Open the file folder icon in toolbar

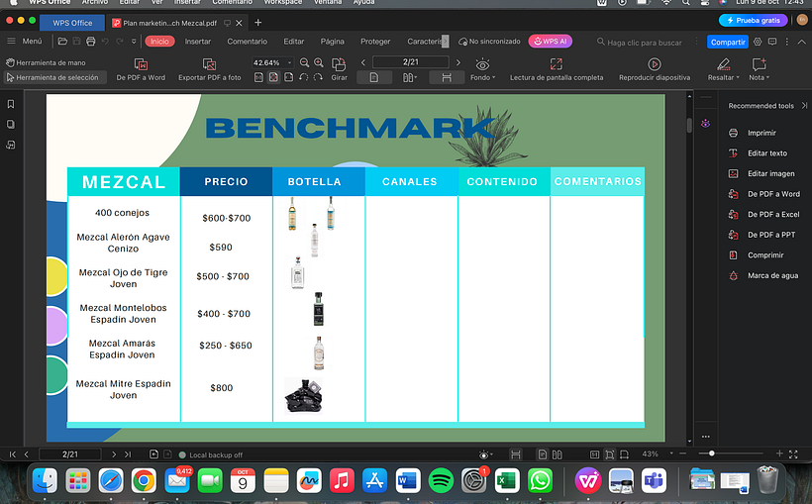pyautogui.click(x=62, y=42)
